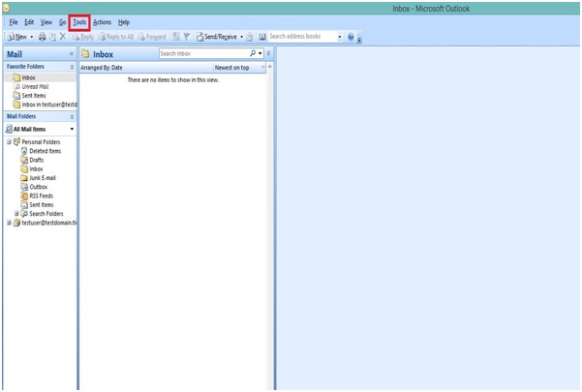This screenshot has width=582, height=392.
Task: Collapse the Mail navigation pane
Action: pos(72,54)
